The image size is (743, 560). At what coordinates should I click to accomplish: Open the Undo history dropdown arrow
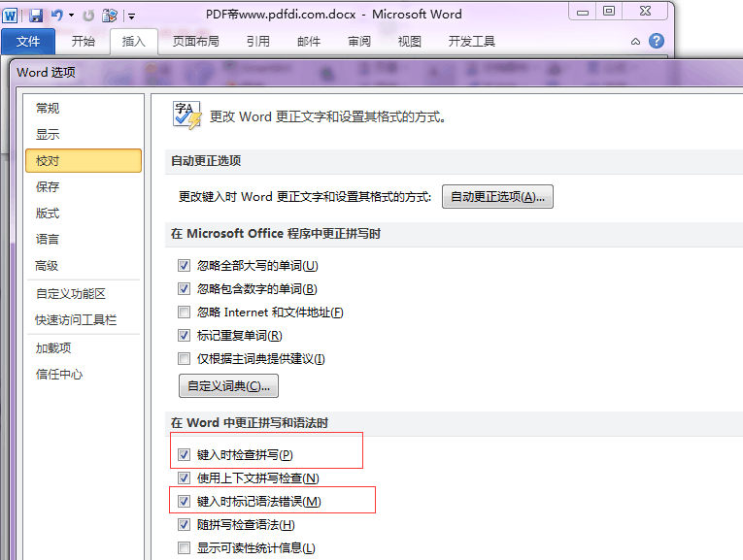click(x=71, y=16)
